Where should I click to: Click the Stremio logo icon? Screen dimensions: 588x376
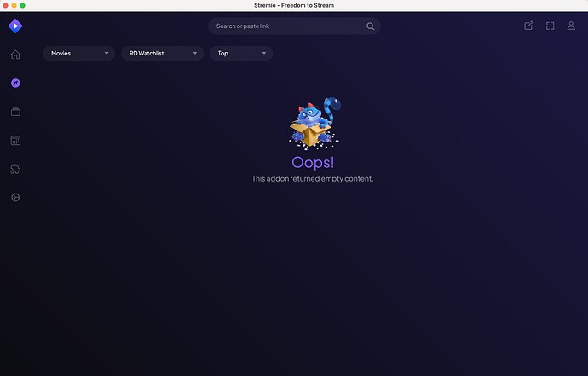(x=15, y=26)
